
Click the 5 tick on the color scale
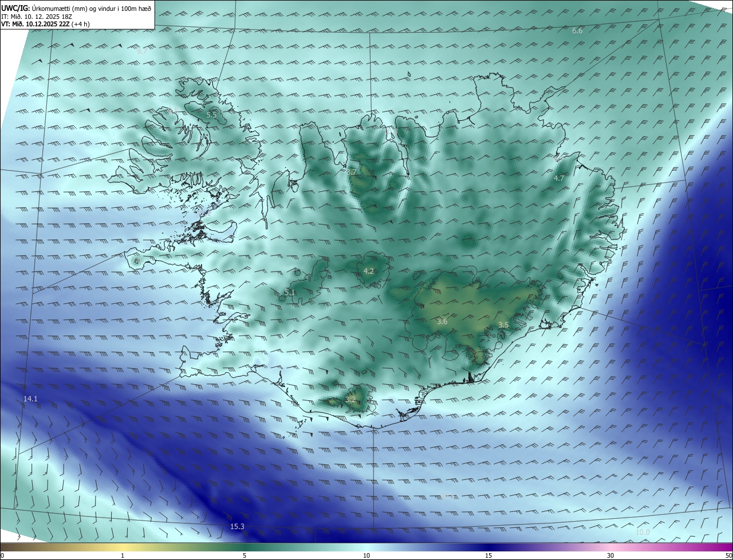(245, 556)
